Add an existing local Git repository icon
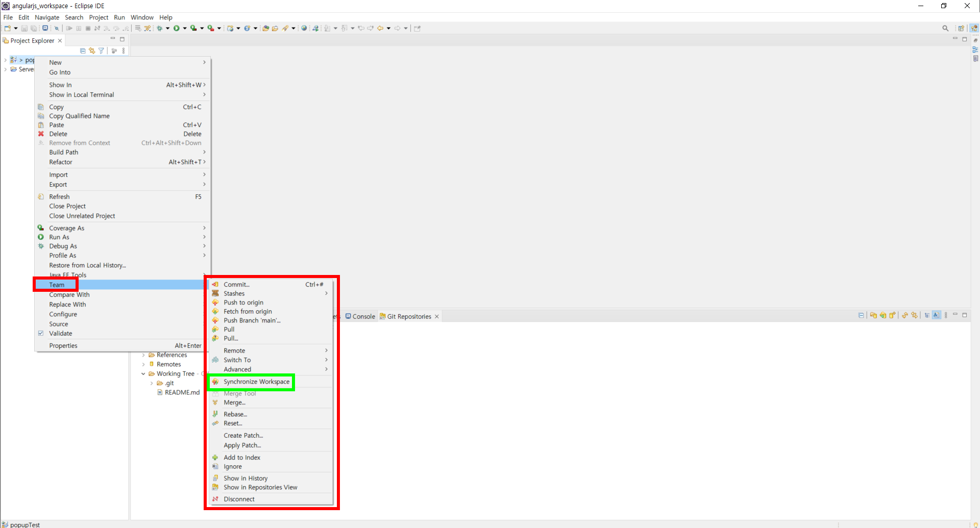This screenshot has width=980, height=528. click(873, 315)
